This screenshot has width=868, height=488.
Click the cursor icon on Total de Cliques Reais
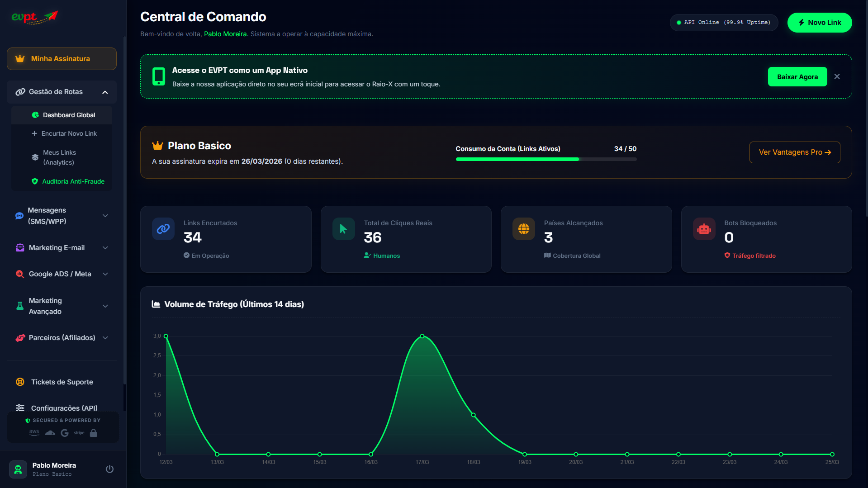[343, 229]
